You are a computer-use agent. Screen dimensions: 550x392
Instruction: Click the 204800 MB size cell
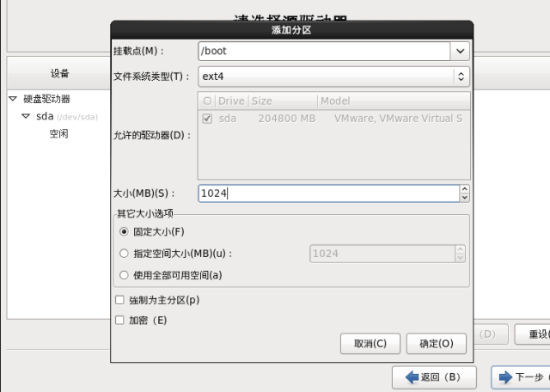[286, 119]
